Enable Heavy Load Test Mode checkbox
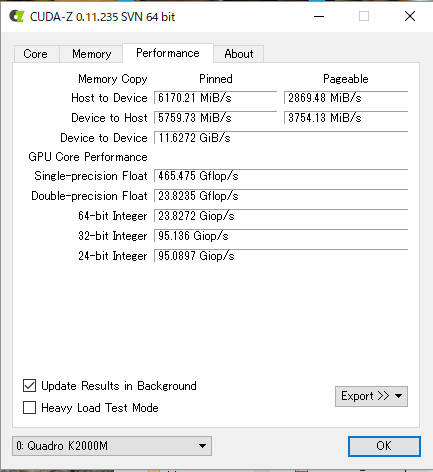 coord(29,408)
